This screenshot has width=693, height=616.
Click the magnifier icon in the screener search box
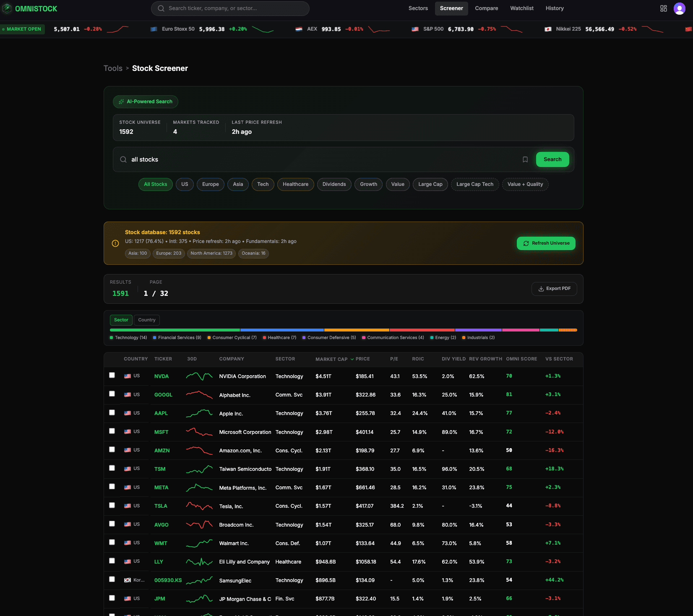pyautogui.click(x=123, y=159)
